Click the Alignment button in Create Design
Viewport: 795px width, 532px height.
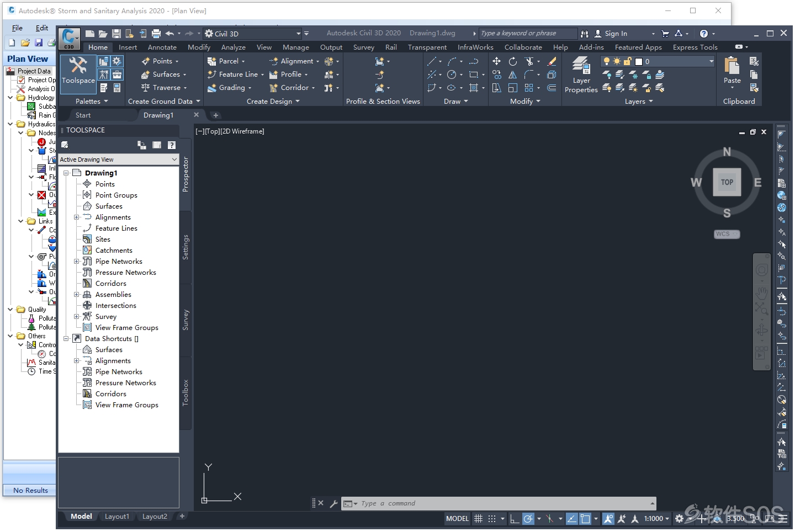point(294,61)
